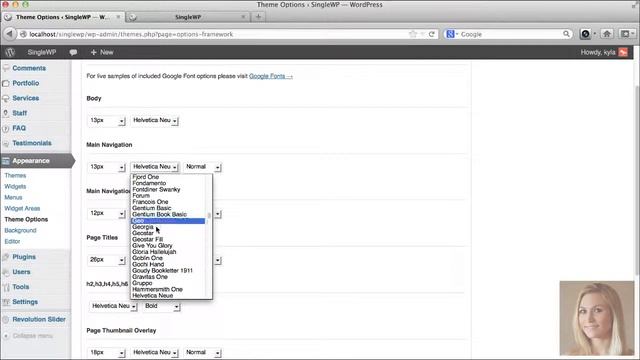The height and width of the screenshot is (360, 640).
Task: Open comments bubble icon in admin bar
Action: (73, 52)
